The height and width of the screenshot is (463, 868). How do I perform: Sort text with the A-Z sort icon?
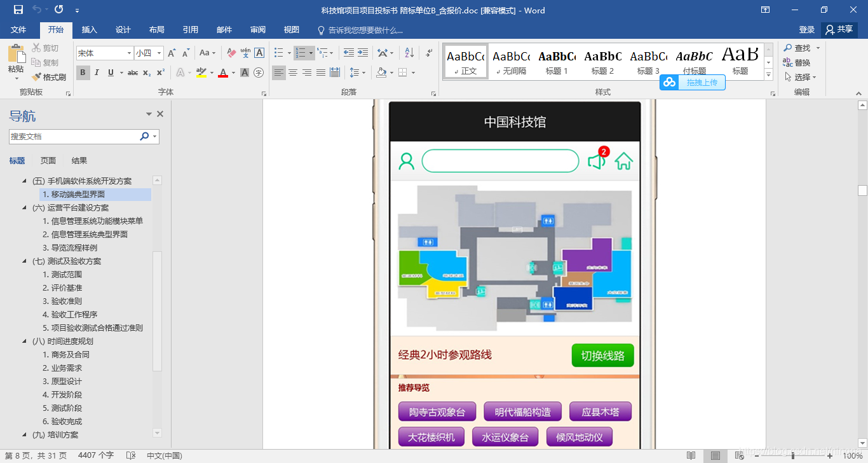pos(409,53)
